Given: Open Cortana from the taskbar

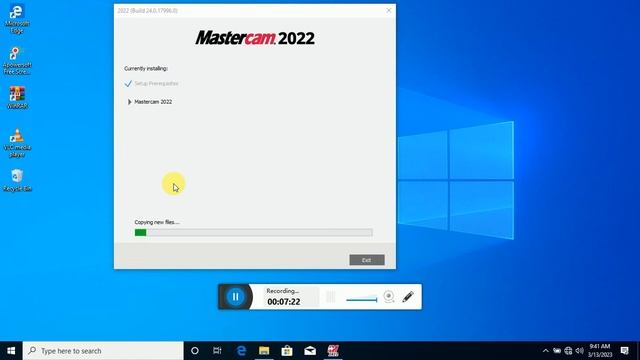Looking at the screenshot, I should (195, 351).
